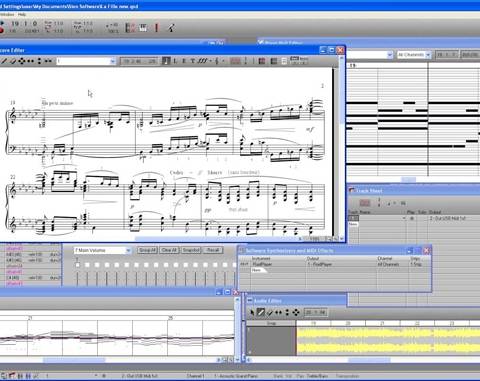Select the E expression tool in Score Editor
The width and height of the screenshot is (480, 381).
coord(184,61)
